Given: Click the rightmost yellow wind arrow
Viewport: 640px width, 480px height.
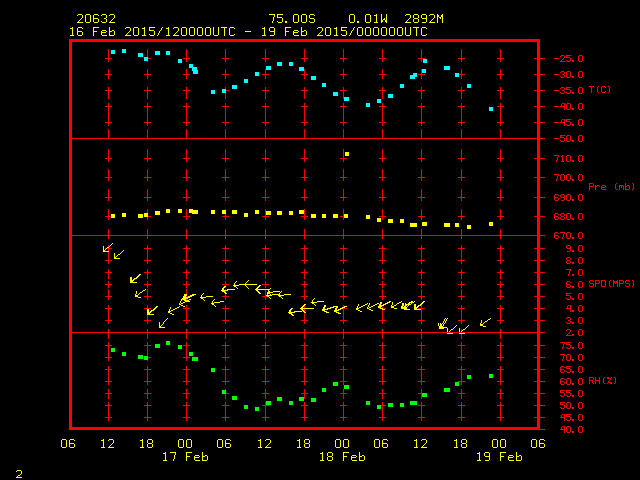Looking at the screenshot, I should click(x=485, y=322).
